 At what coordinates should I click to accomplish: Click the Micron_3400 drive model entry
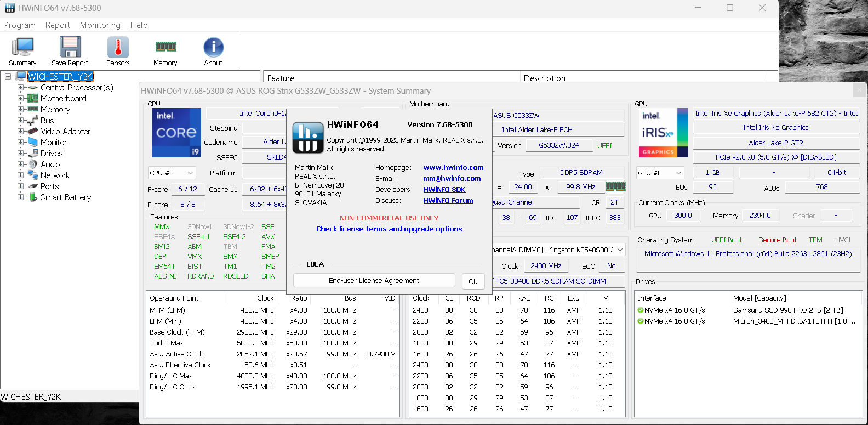(x=794, y=321)
